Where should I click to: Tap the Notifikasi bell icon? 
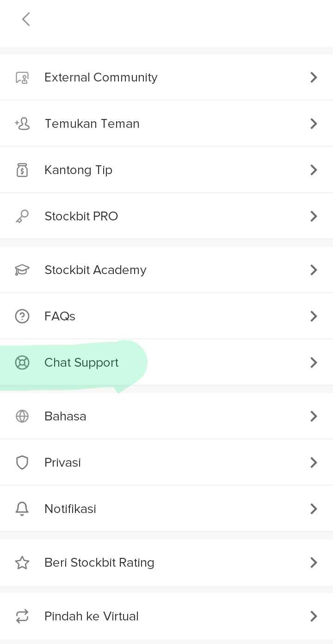click(22, 509)
